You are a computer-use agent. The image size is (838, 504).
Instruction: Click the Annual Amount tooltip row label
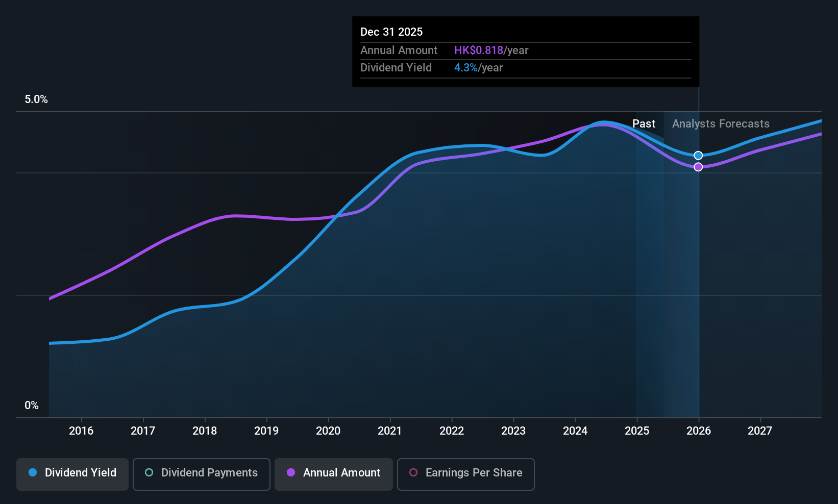[x=399, y=51]
